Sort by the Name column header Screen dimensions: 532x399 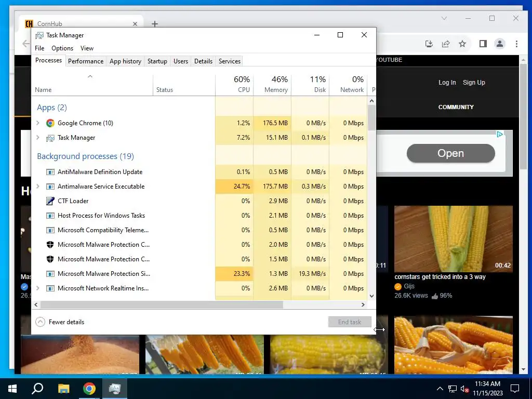[x=92, y=85]
